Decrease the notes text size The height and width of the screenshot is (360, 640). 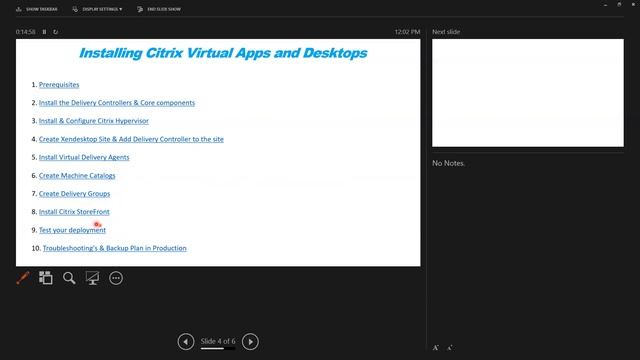click(449, 348)
